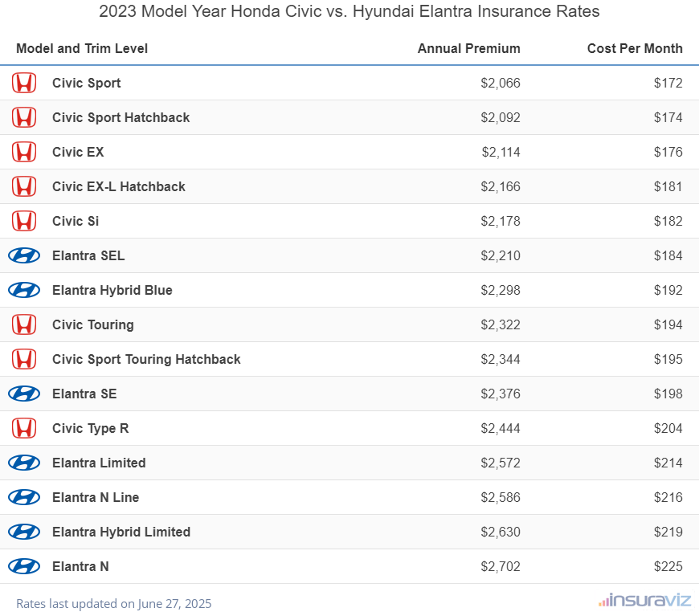
Task: Click the Honda logo beside Civic Sport Touring Hatchback
Action: [24, 359]
